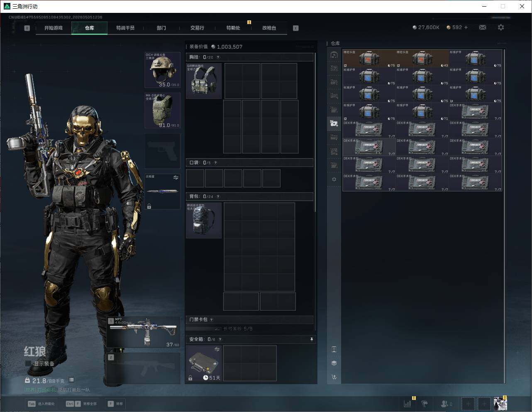Image resolution: width=532 pixels, height=412 pixels.
Task: Click the bottom sort icon in warehouse sidebar
Action: point(334,377)
